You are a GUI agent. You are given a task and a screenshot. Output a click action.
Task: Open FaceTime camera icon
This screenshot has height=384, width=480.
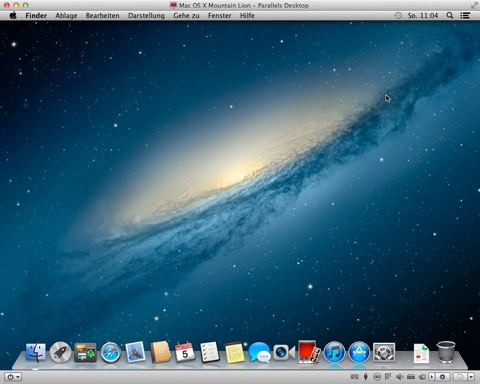tap(284, 353)
